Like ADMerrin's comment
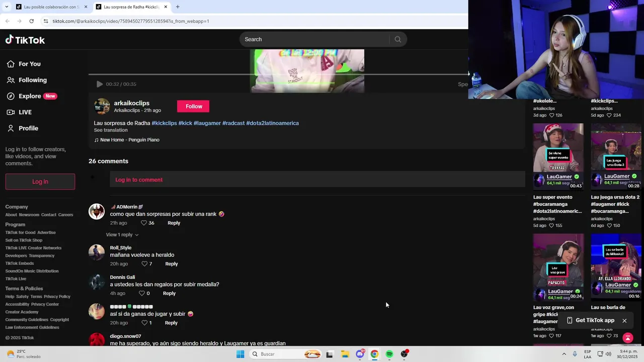Viewport: 644px width, 362px height. pyautogui.click(x=144, y=223)
